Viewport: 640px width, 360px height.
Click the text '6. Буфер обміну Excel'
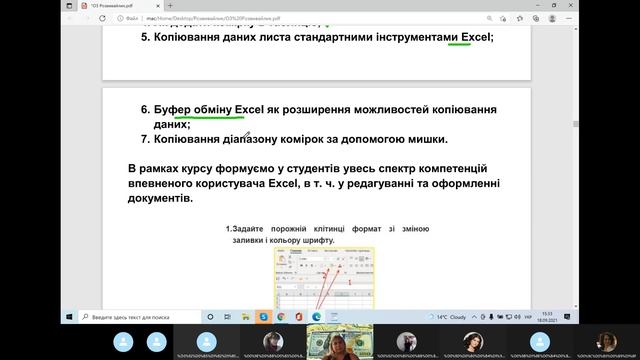point(202,109)
